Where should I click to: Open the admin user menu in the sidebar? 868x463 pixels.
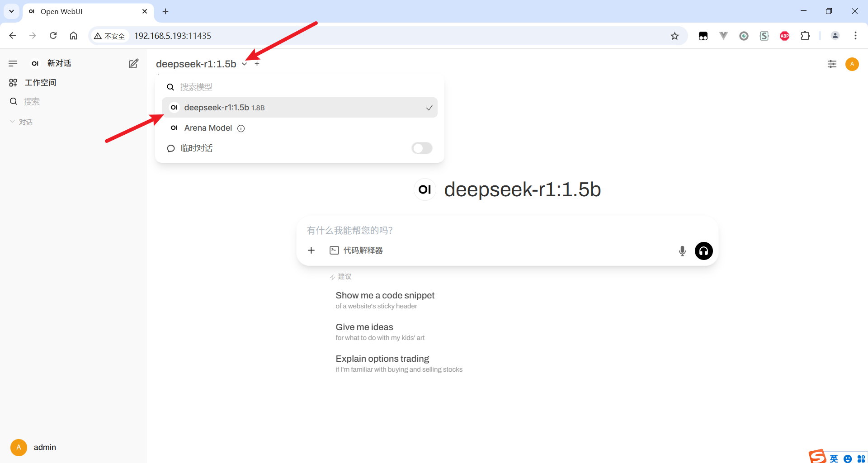click(33, 447)
